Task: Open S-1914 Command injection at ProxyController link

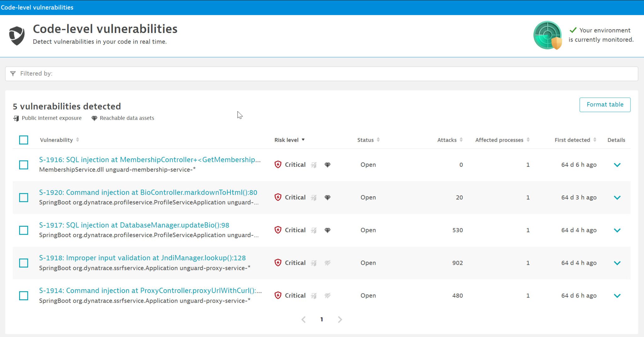Action: (x=150, y=290)
